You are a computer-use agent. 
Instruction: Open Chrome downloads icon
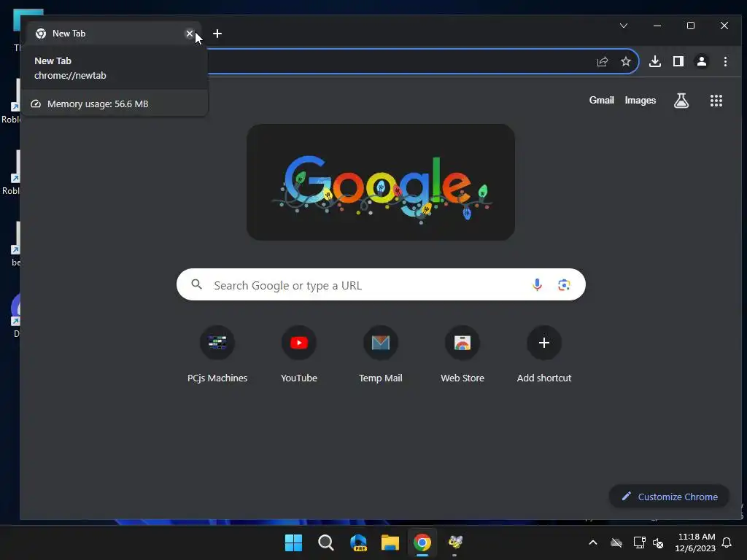(x=655, y=61)
